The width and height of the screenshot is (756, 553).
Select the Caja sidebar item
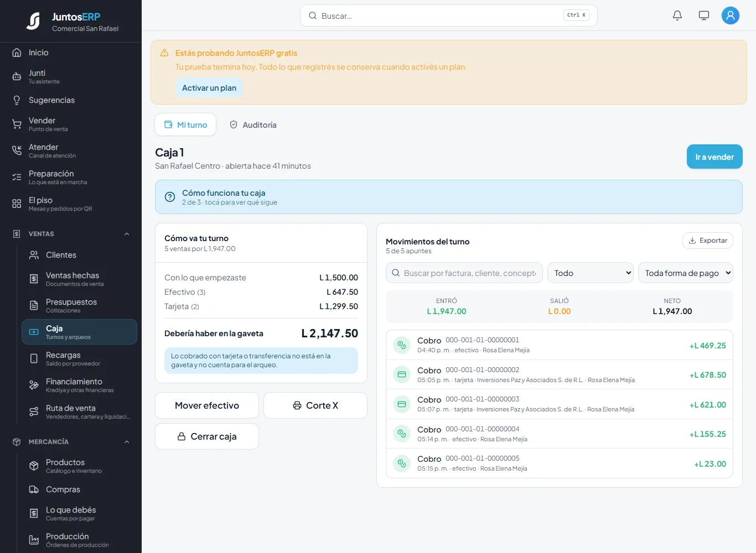pyautogui.click(x=79, y=332)
